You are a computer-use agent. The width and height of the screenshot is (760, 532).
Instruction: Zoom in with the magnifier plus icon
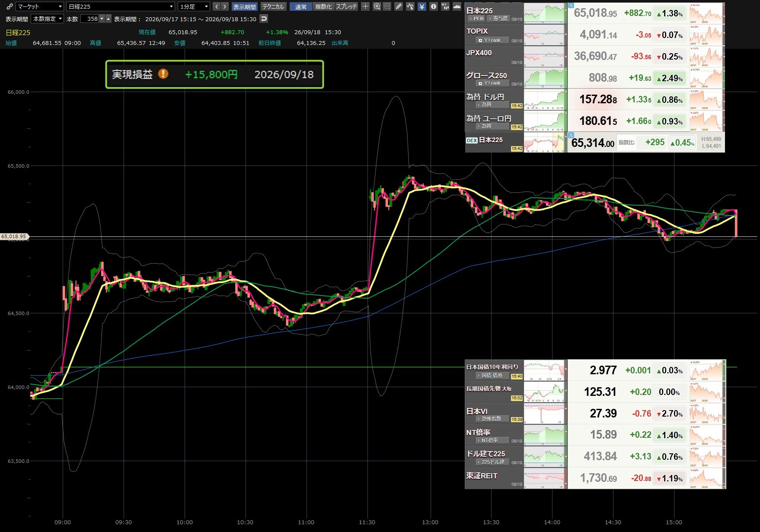[x=377, y=6]
